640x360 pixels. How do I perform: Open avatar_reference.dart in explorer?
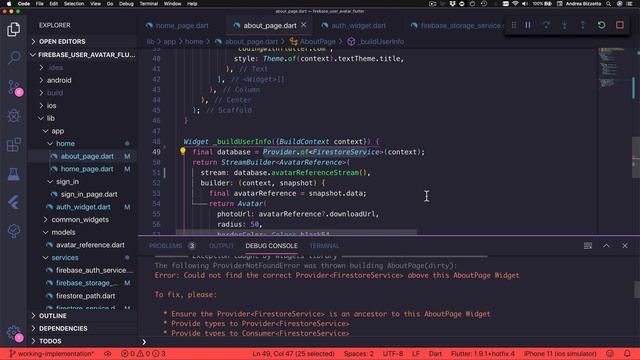90,245
